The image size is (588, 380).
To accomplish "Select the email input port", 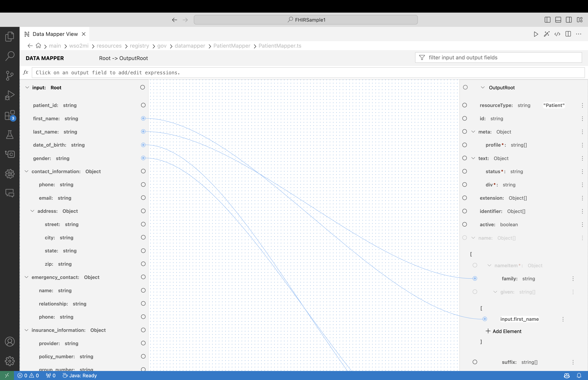I will [143, 198].
